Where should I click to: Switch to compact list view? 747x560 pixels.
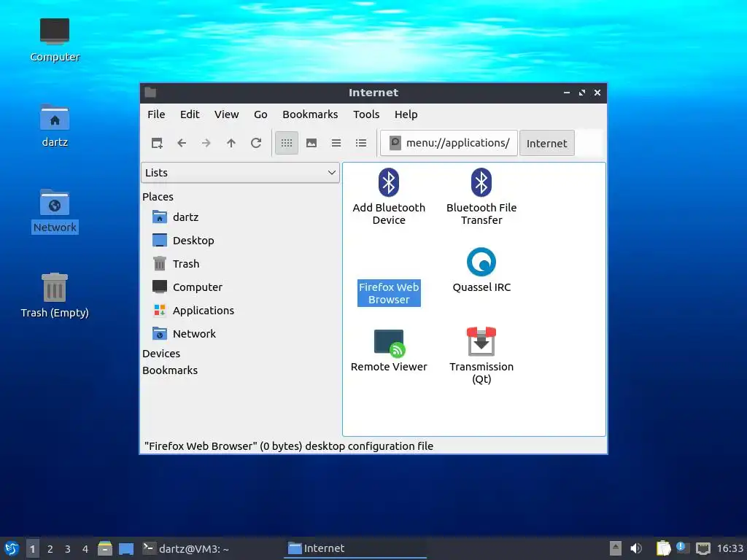(336, 143)
